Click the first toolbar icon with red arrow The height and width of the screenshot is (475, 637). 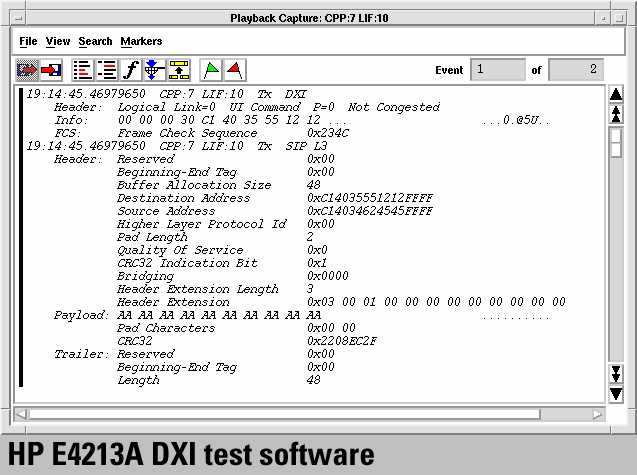pyautogui.click(x=27, y=70)
